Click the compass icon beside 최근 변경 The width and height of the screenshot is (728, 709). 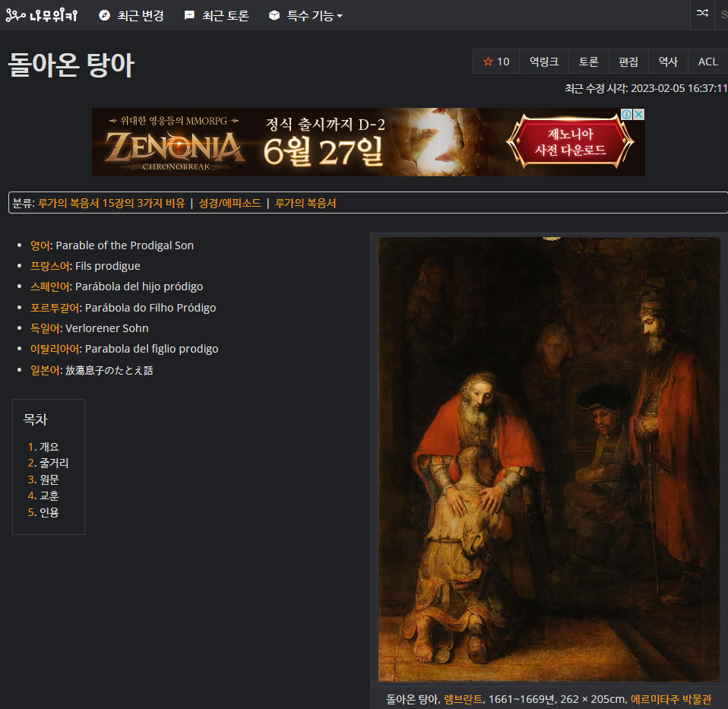coord(104,15)
